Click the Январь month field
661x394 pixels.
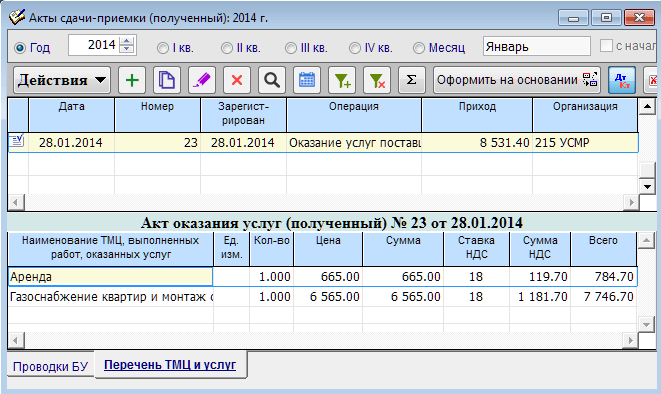coord(537,46)
